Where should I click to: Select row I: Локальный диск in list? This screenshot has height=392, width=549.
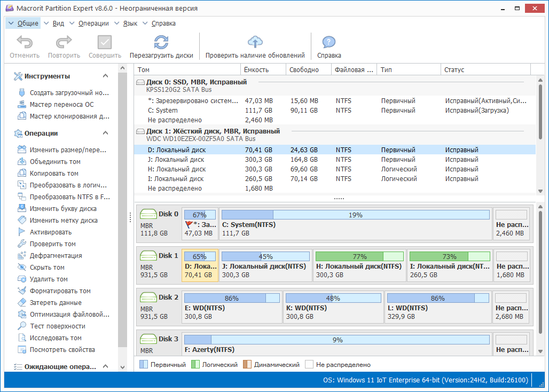[335, 179]
